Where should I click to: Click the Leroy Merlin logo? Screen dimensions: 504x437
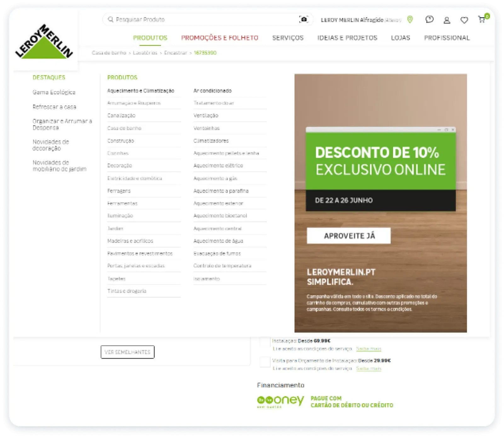[x=44, y=41]
